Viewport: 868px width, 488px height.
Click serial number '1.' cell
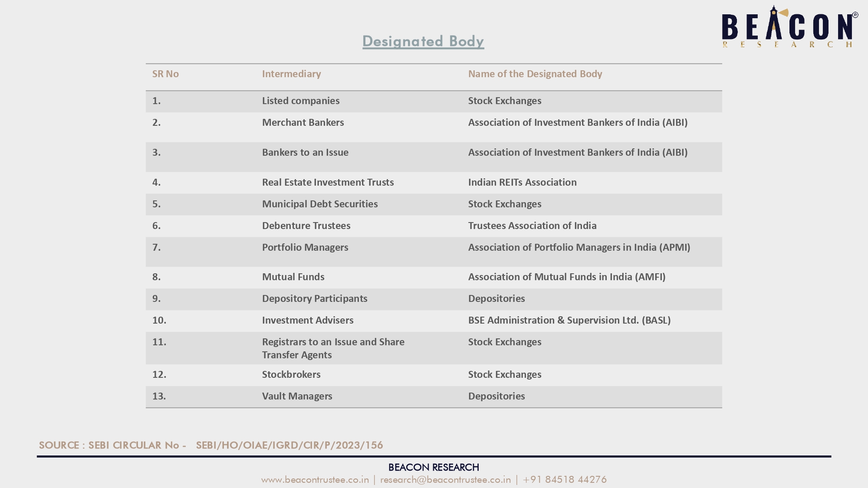pos(156,101)
